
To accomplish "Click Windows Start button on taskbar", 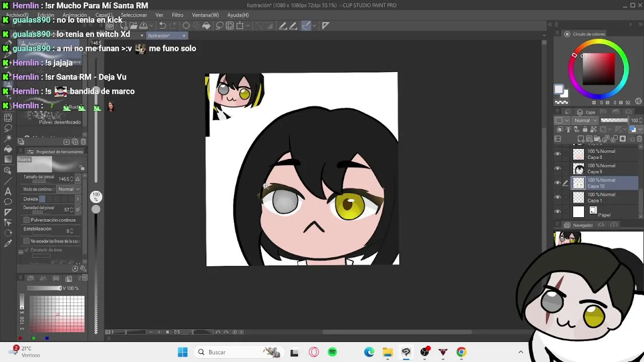I will coord(183,352).
